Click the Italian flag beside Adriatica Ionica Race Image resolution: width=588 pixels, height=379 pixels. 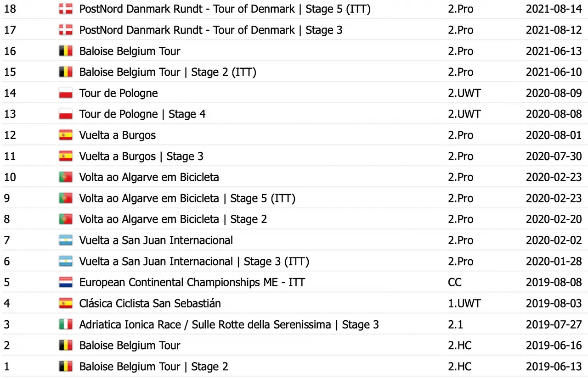[66, 324]
